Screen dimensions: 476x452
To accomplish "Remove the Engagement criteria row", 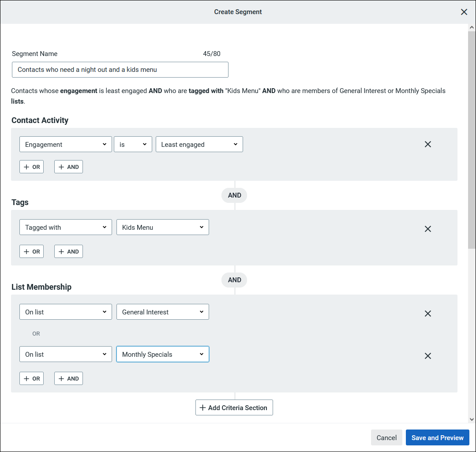I will (x=428, y=144).
